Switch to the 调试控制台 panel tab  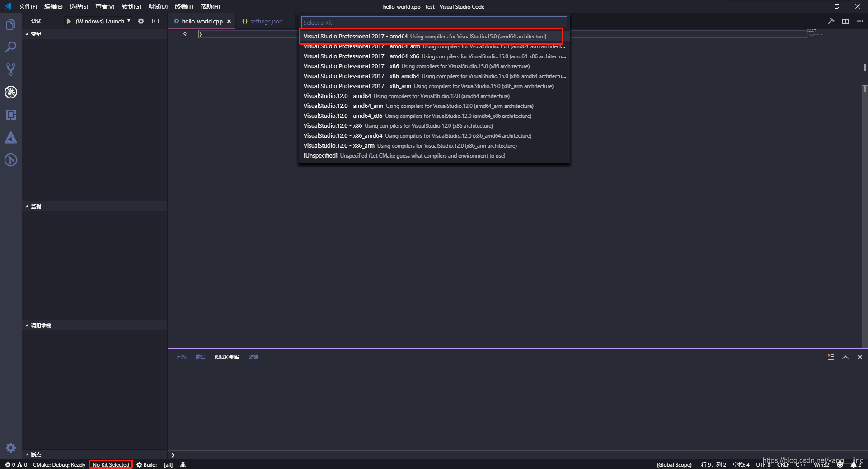coord(227,357)
